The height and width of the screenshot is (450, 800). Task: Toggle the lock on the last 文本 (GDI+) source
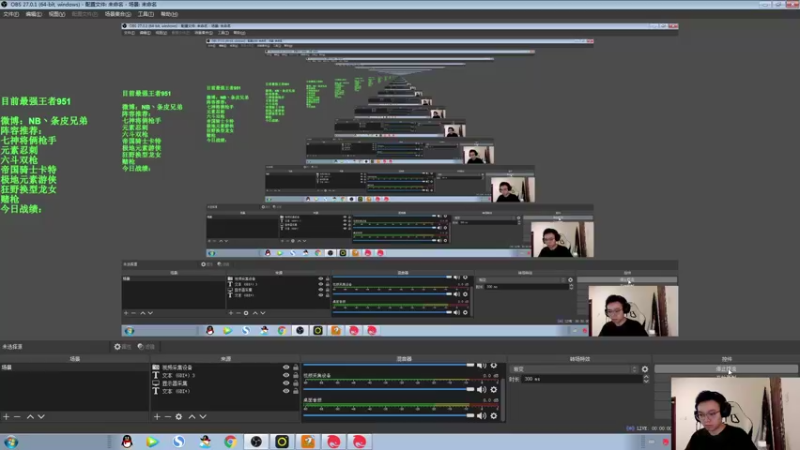click(295, 391)
